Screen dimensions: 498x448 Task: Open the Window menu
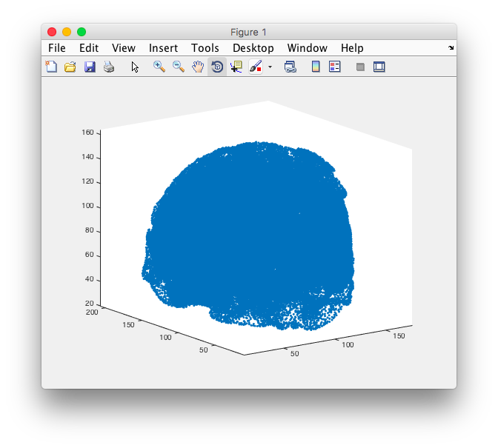point(307,48)
